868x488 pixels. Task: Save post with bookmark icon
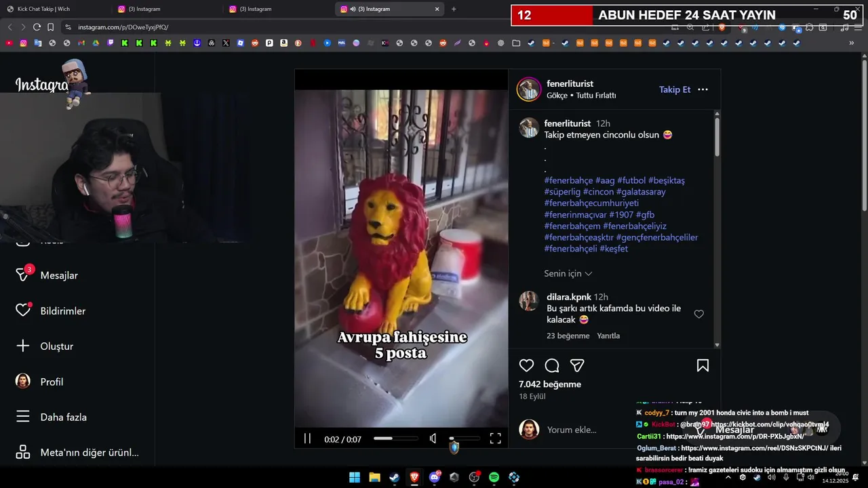coord(703,365)
